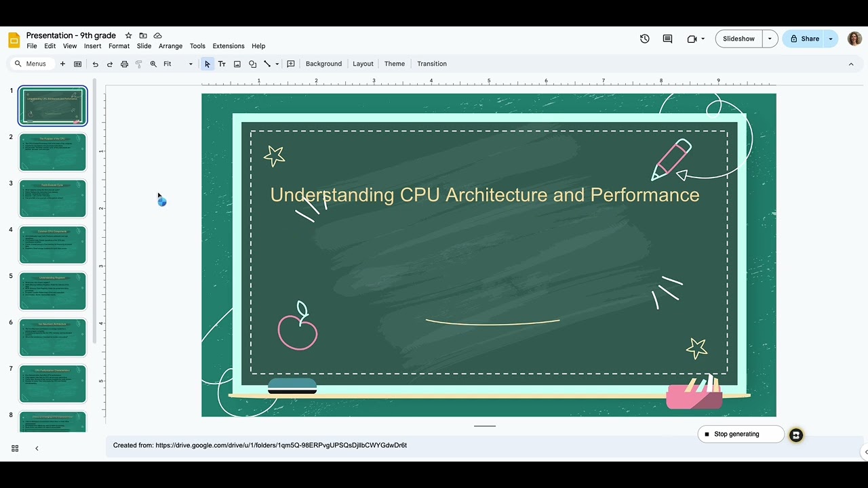The image size is (868, 488).
Task: Expand the side panel arrow at bottom right
Action: (865, 451)
